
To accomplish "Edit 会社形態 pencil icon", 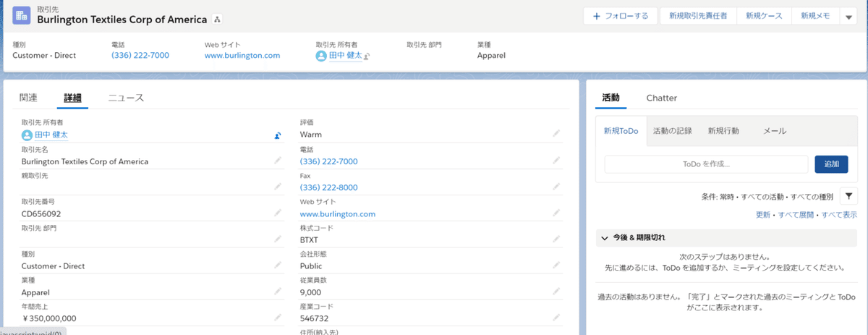I will pyautogui.click(x=556, y=266).
